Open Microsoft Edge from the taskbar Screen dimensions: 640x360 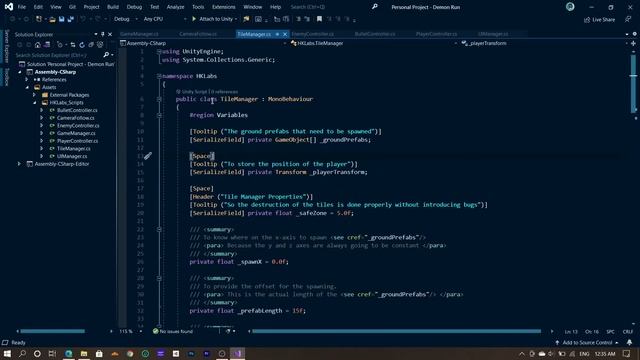pyautogui.click(x=69, y=353)
